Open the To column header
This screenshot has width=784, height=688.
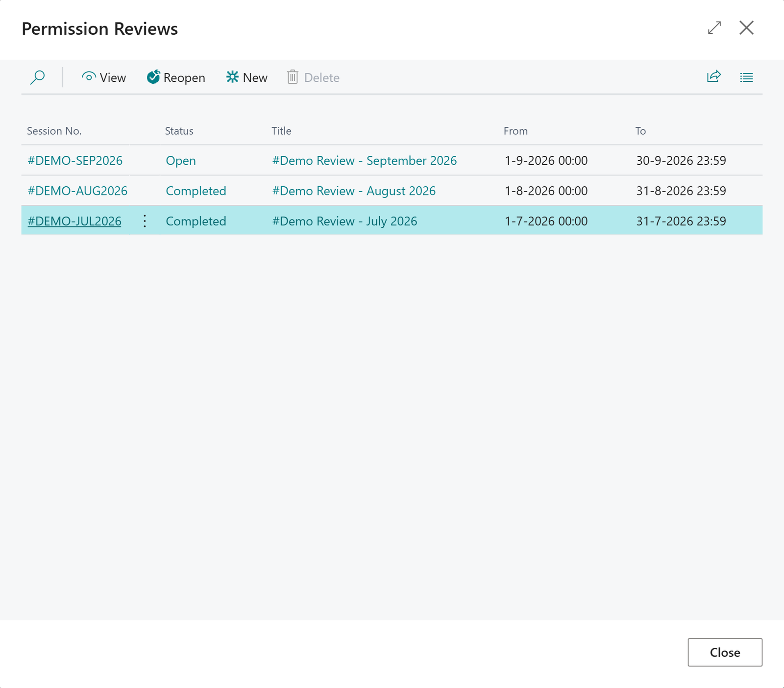tap(641, 131)
